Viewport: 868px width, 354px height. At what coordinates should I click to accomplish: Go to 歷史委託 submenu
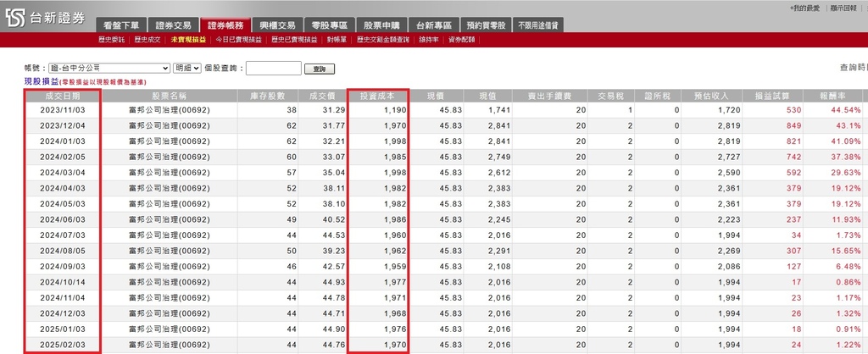[111, 40]
